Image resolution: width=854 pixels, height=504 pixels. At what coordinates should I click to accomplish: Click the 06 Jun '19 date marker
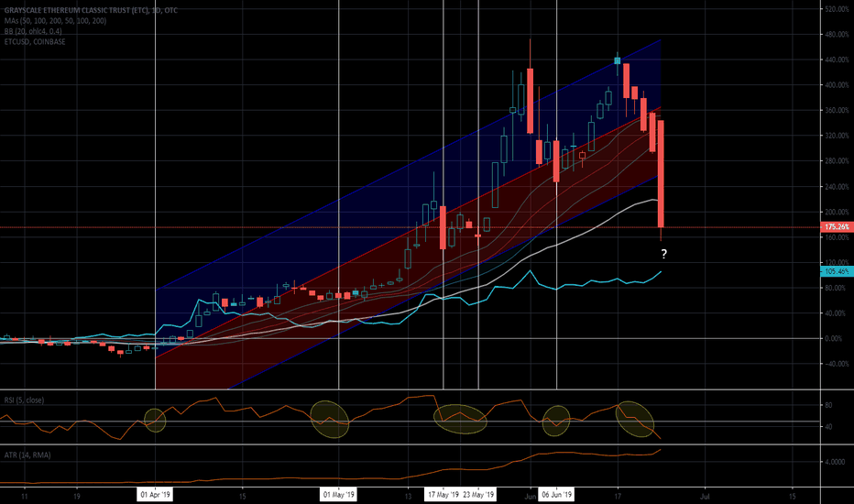pos(556,495)
